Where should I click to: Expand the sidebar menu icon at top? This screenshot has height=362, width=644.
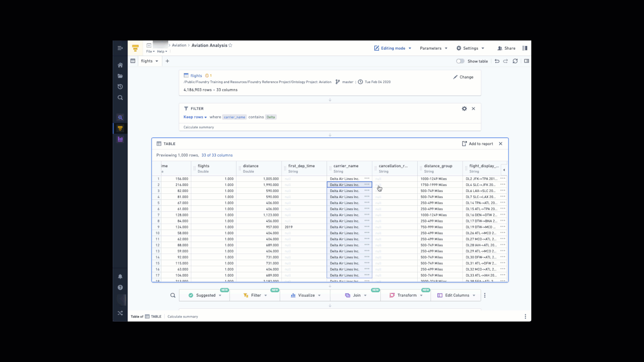[120, 48]
